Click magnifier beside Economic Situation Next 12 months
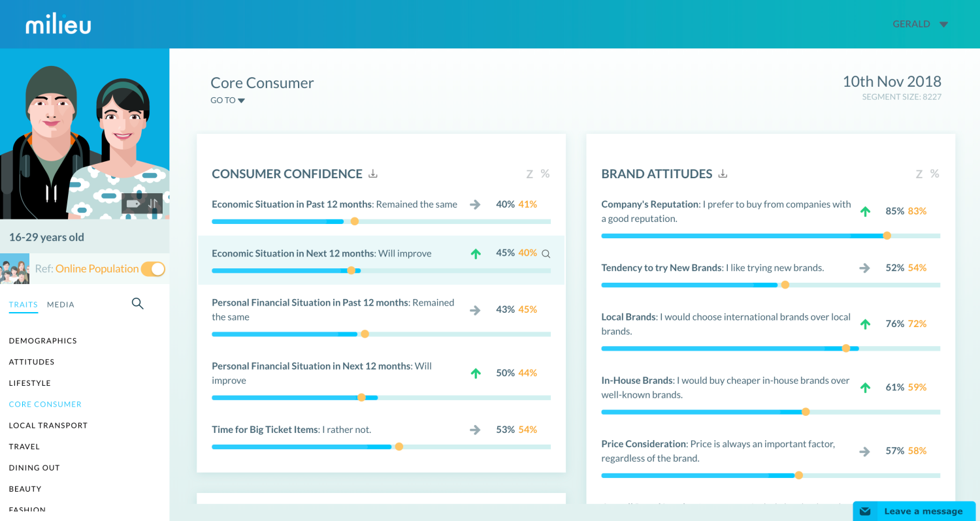Image resolution: width=980 pixels, height=521 pixels. [x=546, y=254]
